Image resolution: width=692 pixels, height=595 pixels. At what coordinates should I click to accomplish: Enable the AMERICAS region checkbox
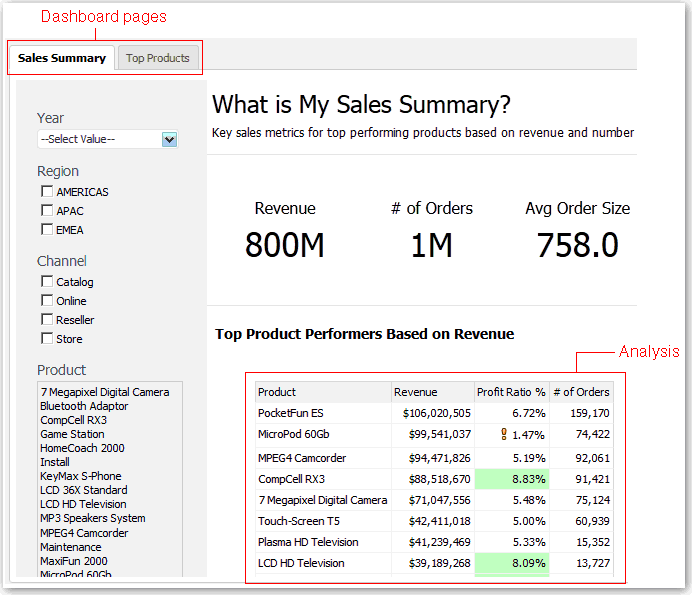47,192
